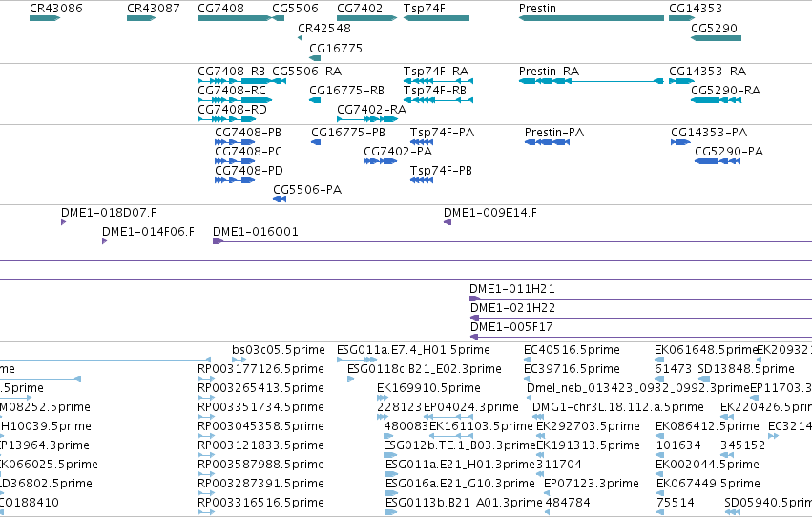Click the ESG011a.E7.4_H01.5prime EST label
Screen dimensions: 812x517
(414, 350)
